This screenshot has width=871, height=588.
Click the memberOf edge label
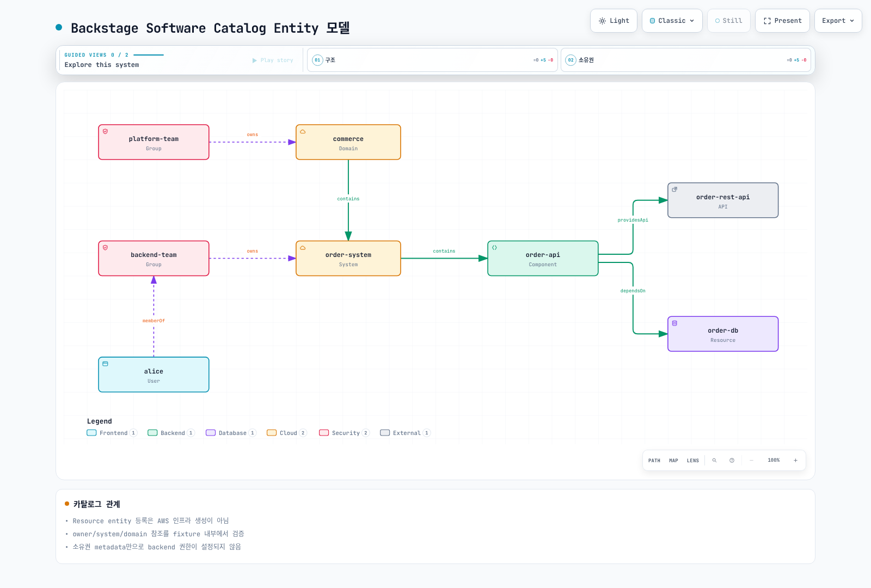click(154, 321)
